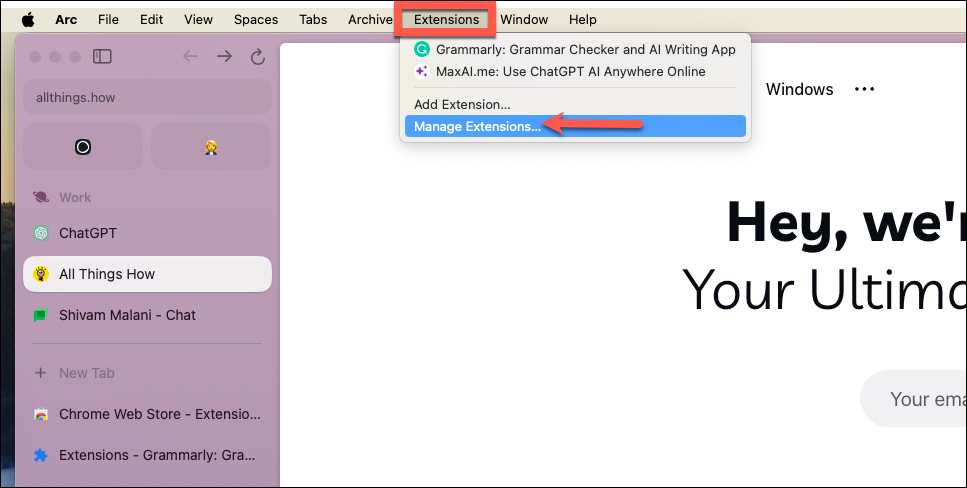Open the three-dot more menu on webpage
The image size is (967, 488).
point(865,89)
